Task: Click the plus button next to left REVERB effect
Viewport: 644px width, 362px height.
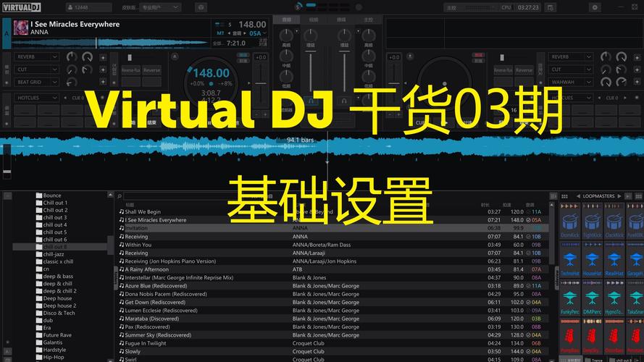Action: pos(103,57)
